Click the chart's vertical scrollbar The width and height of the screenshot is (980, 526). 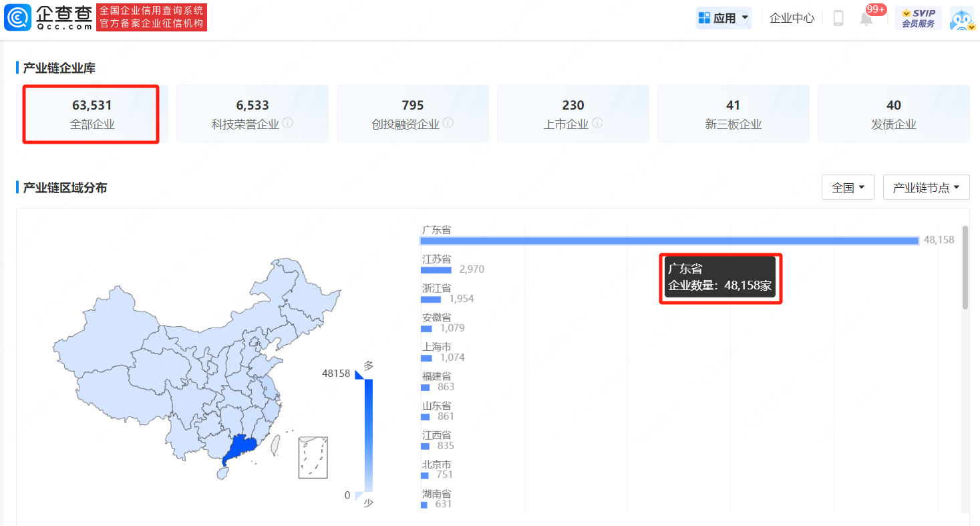coord(965,267)
